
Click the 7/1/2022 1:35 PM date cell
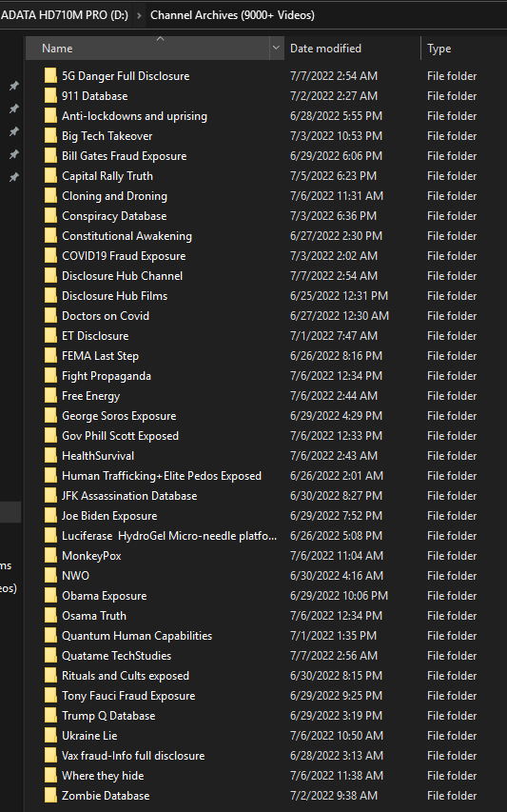coord(333,635)
